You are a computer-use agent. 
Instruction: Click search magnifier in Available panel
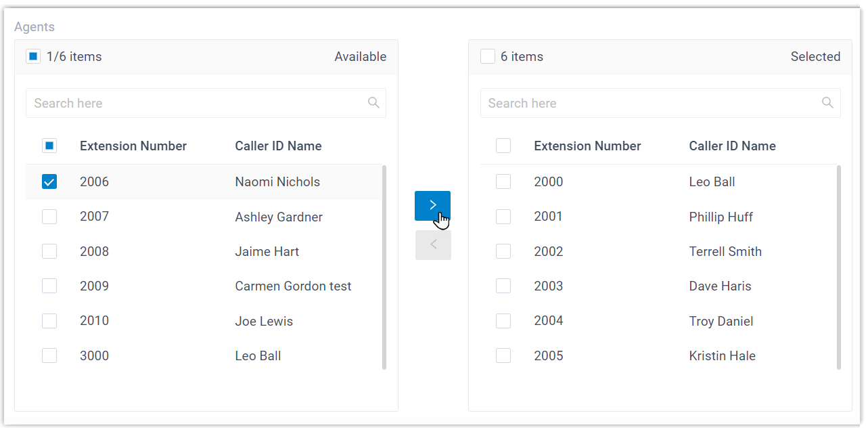pyautogui.click(x=373, y=103)
